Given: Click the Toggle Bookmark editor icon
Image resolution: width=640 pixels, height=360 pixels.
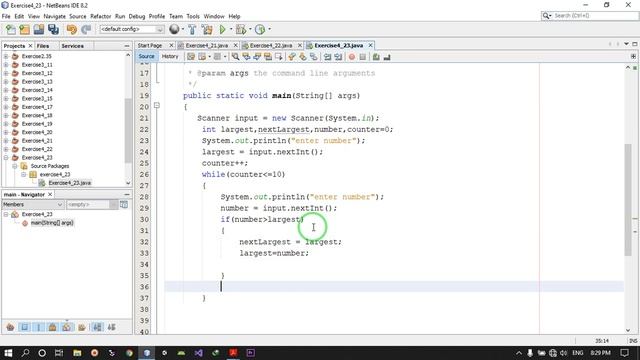Looking at the screenshot, I should point(313,57).
